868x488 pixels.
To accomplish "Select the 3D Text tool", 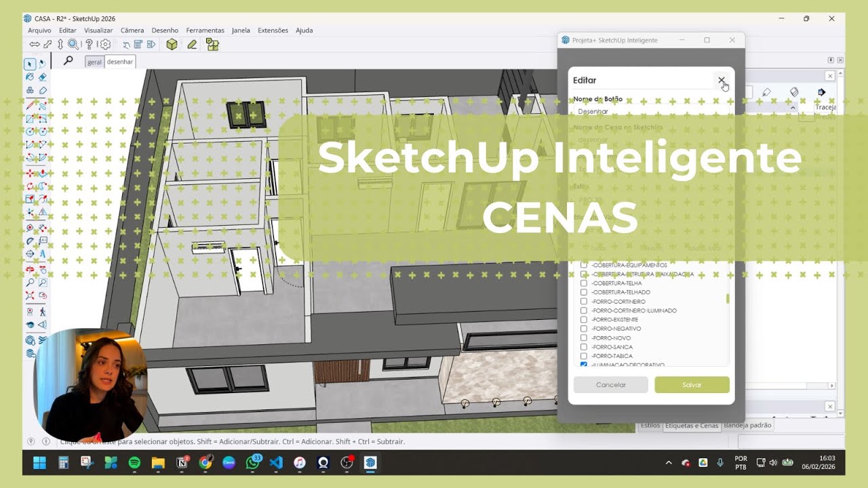I will pos(42,254).
